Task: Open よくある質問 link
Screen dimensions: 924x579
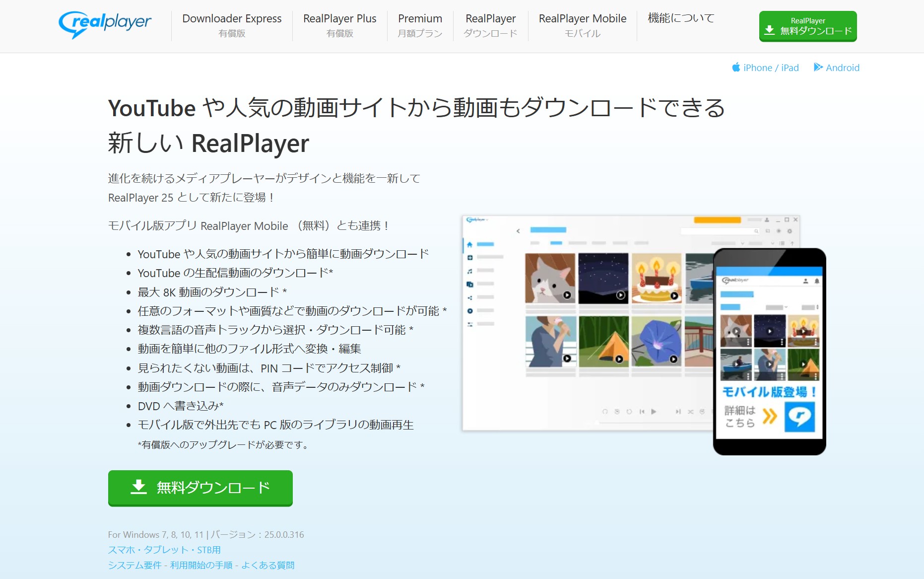Action: [x=268, y=565]
